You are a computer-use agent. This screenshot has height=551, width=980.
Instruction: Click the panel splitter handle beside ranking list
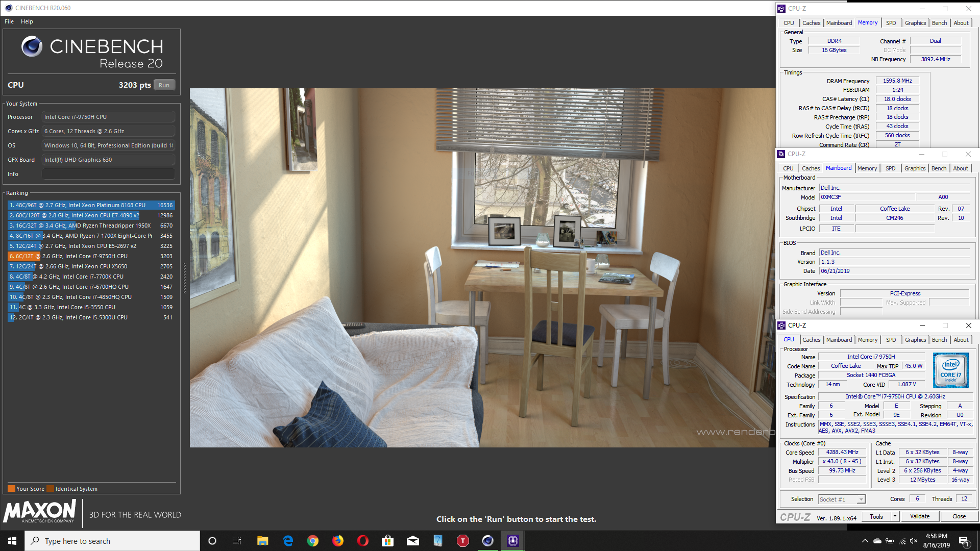point(185,278)
